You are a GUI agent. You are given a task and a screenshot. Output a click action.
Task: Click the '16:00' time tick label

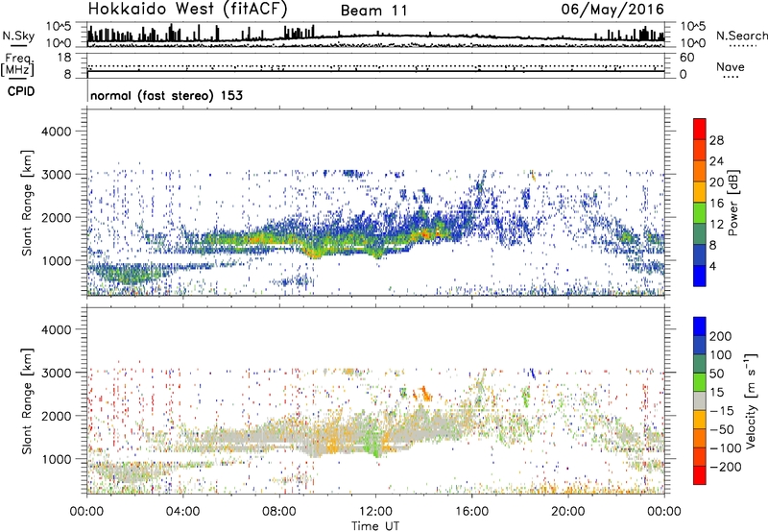coord(471,512)
